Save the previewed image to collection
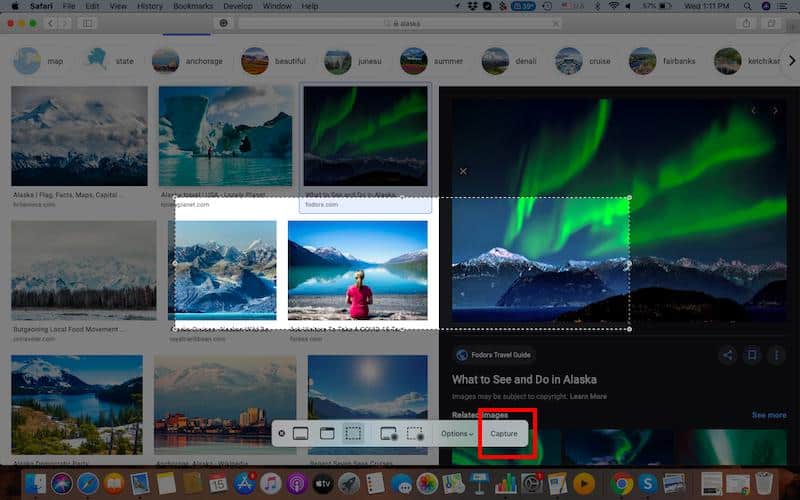The width and height of the screenshot is (800, 500). [x=752, y=355]
